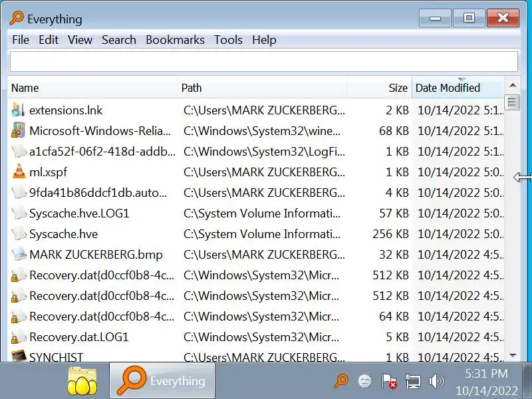Viewport: 532px width, 399px height.
Task: Click the 9fda41b86ddcf1db.auto... file icon
Action: point(19,192)
